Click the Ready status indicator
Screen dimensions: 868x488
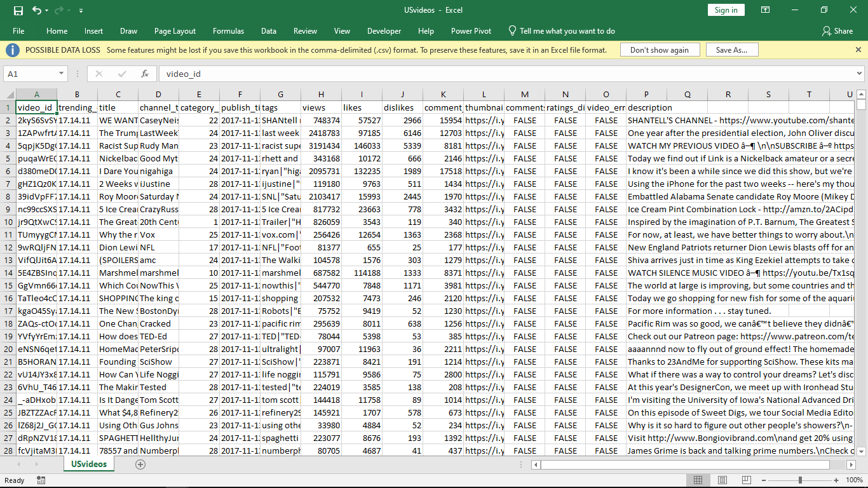[15, 480]
